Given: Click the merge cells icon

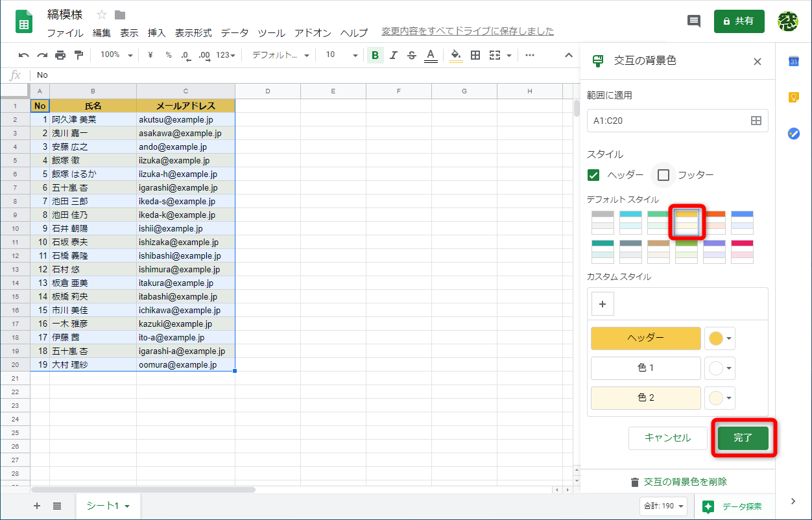Looking at the screenshot, I should [x=495, y=55].
